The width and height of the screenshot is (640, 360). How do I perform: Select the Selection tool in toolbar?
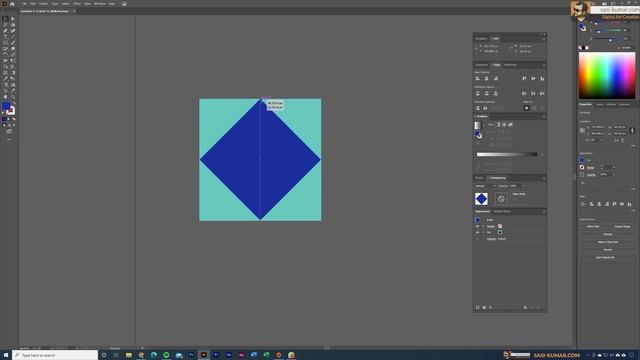[5, 19]
